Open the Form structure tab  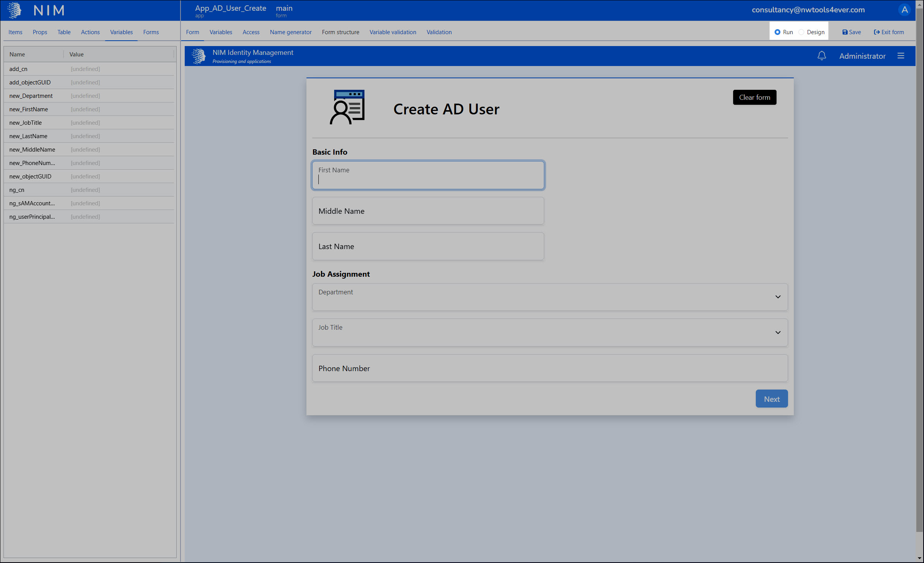click(340, 32)
